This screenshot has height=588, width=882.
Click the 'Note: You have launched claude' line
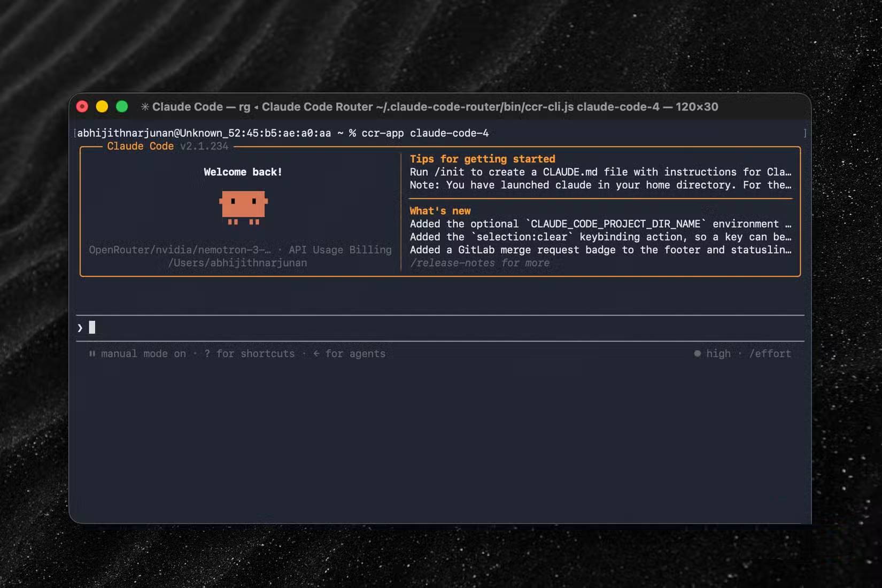click(600, 184)
